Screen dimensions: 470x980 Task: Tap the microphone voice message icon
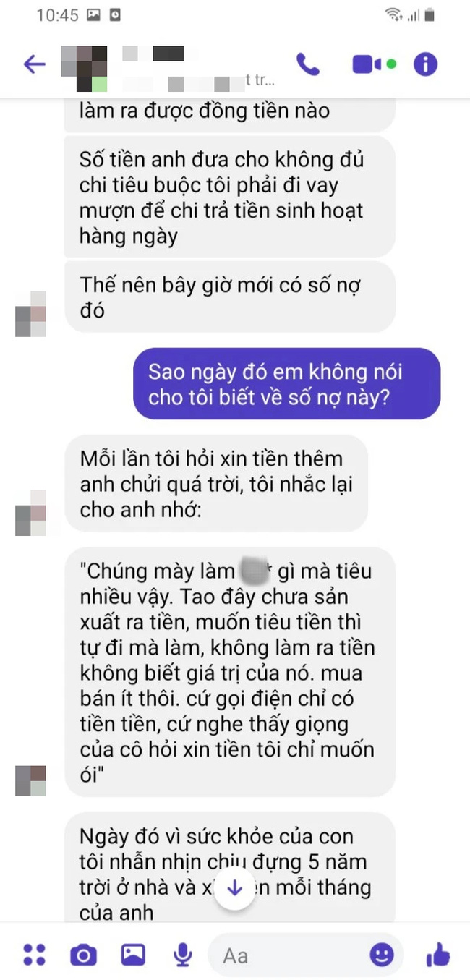coord(183,955)
